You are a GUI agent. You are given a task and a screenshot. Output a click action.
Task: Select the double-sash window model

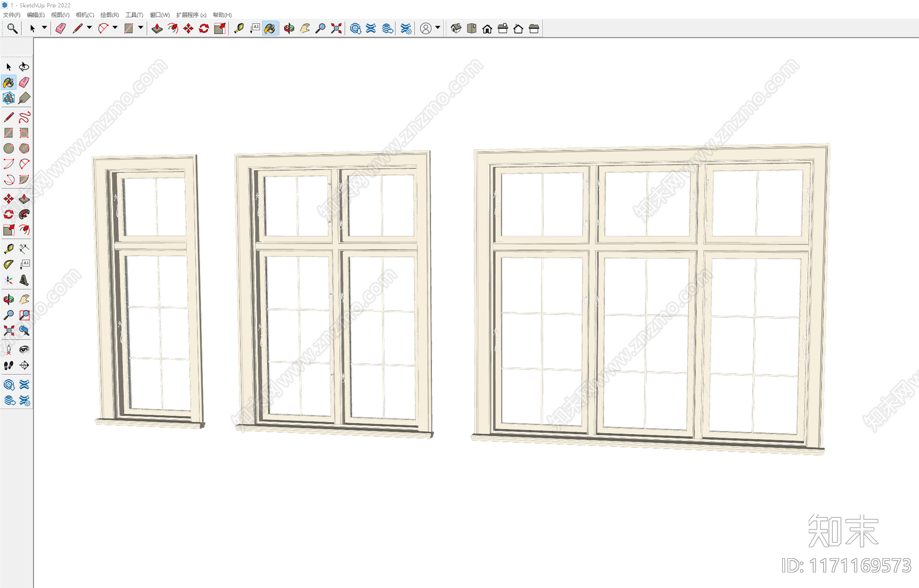pyautogui.click(x=333, y=295)
